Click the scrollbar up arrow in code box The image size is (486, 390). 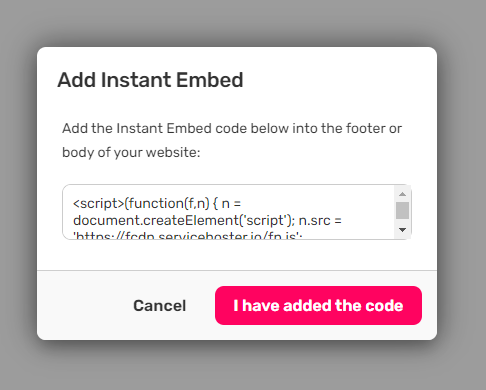point(402,194)
